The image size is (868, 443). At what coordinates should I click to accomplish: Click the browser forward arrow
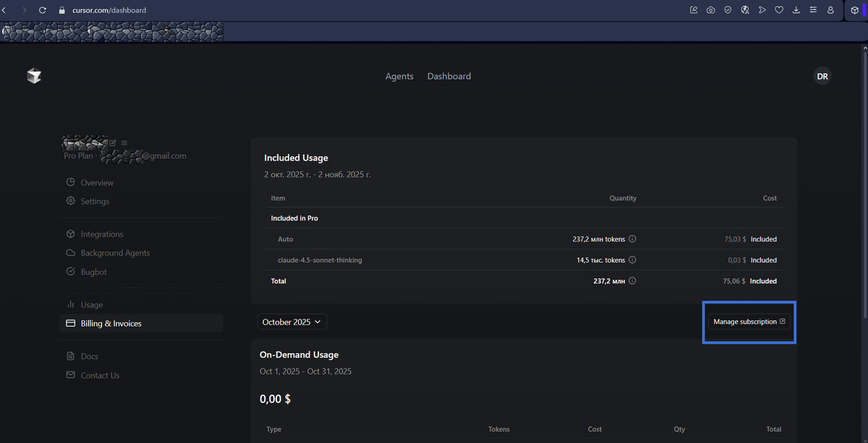(x=23, y=10)
